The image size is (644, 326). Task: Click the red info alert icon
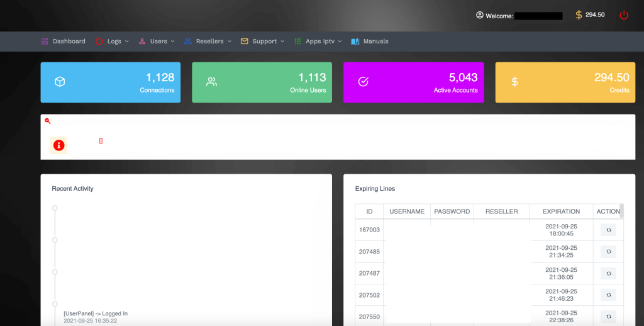(x=58, y=145)
